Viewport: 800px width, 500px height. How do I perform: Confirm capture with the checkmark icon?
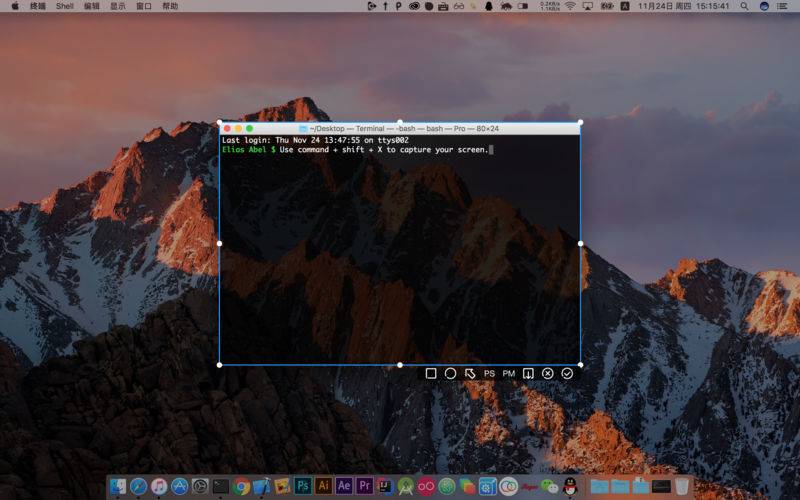pyautogui.click(x=567, y=373)
